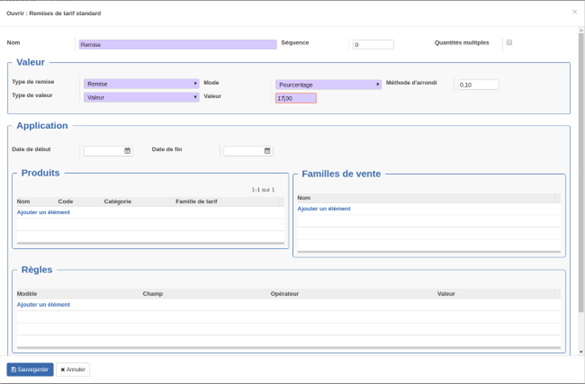Focus the Séquence input field

coord(373,44)
